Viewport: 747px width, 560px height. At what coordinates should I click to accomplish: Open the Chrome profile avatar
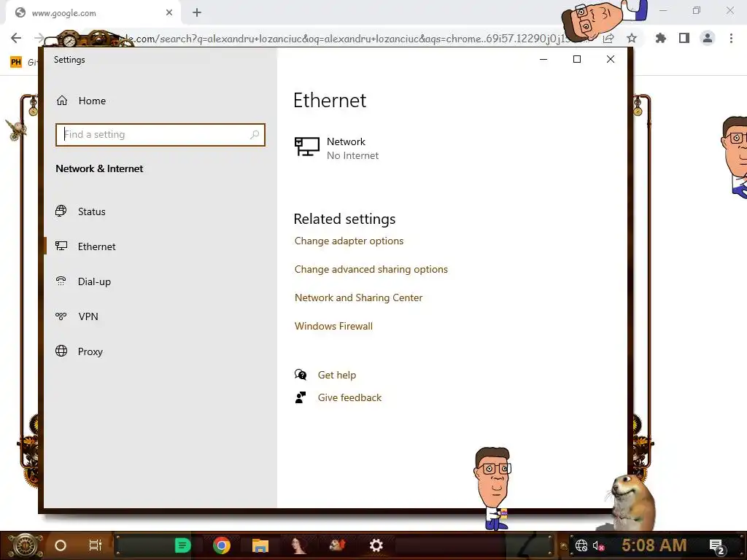(708, 38)
